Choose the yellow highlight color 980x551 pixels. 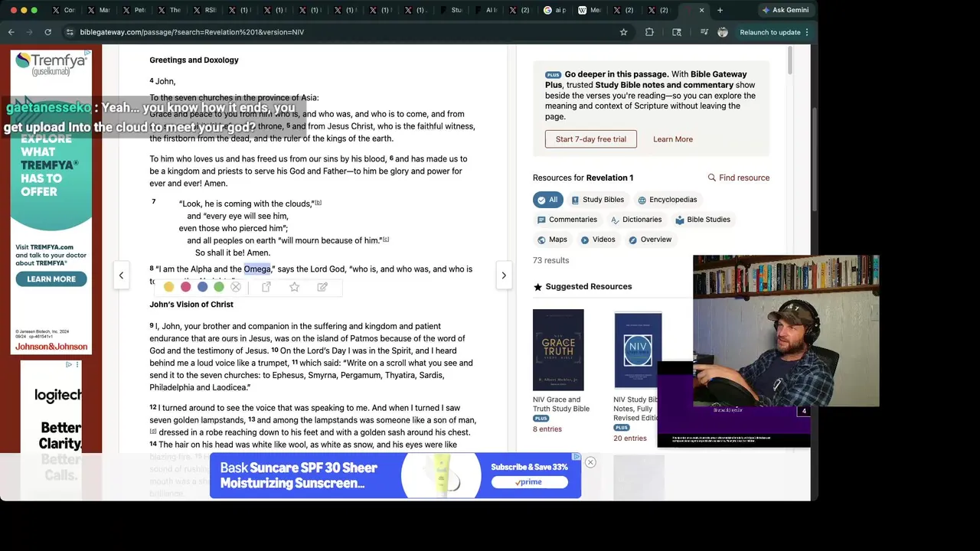click(169, 287)
